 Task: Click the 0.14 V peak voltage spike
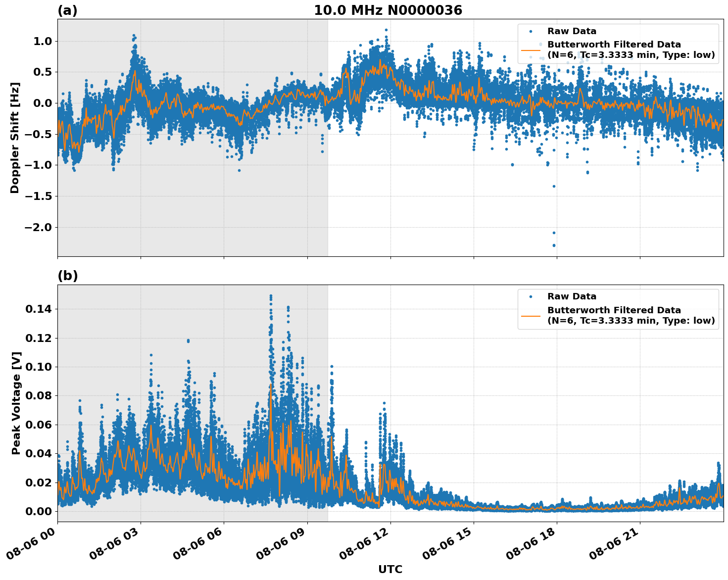(x=271, y=296)
